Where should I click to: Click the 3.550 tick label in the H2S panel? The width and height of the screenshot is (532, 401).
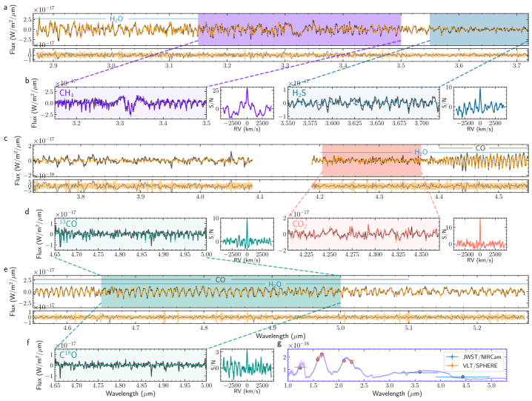(x=288, y=123)
